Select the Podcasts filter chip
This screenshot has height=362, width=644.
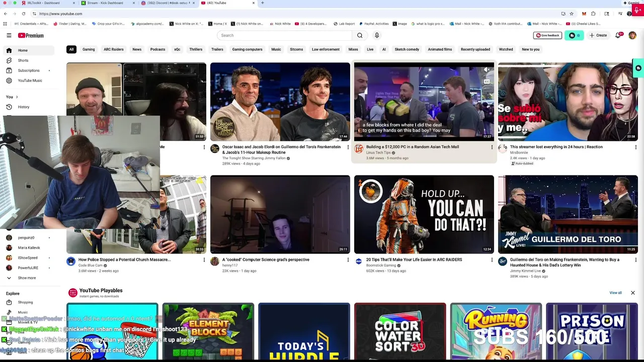[157, 49]
